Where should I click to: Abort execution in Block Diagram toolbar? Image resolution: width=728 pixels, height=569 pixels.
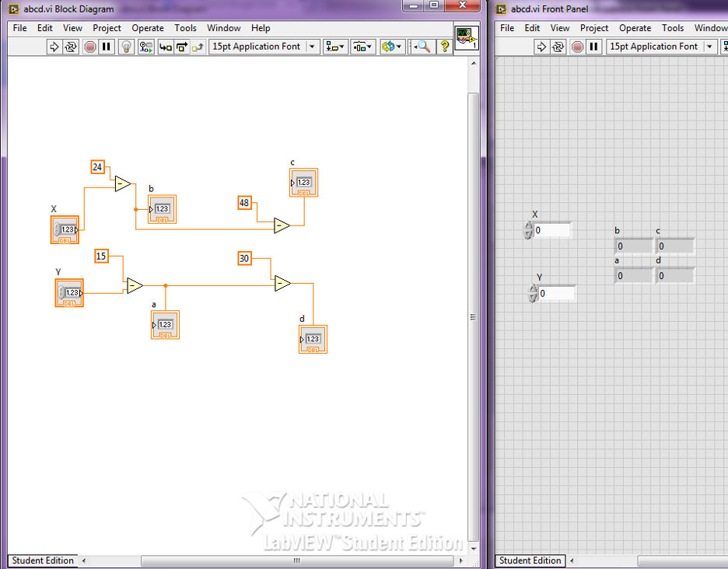click(90, 47)
